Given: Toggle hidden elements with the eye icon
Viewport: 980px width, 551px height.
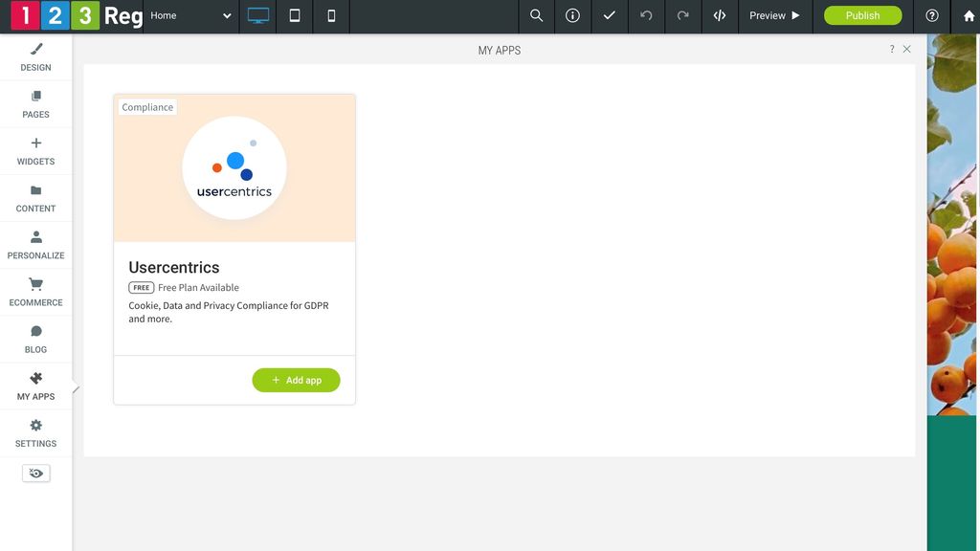Looking at the screenshot, I should pos(35,472).
